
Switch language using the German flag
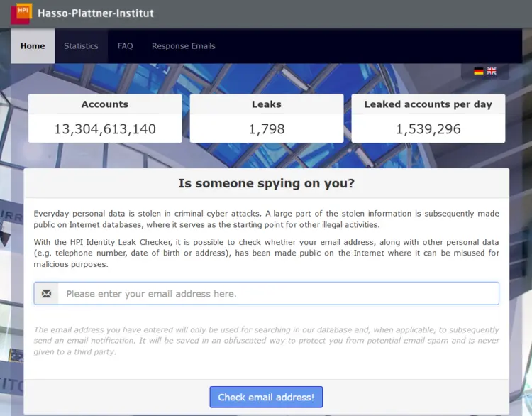479,71
